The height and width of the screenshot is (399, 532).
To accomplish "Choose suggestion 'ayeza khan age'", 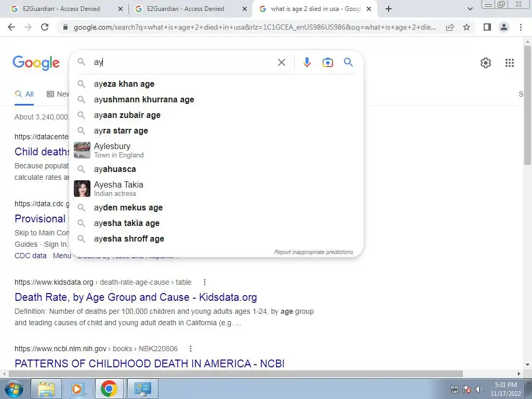I will 216,84.
